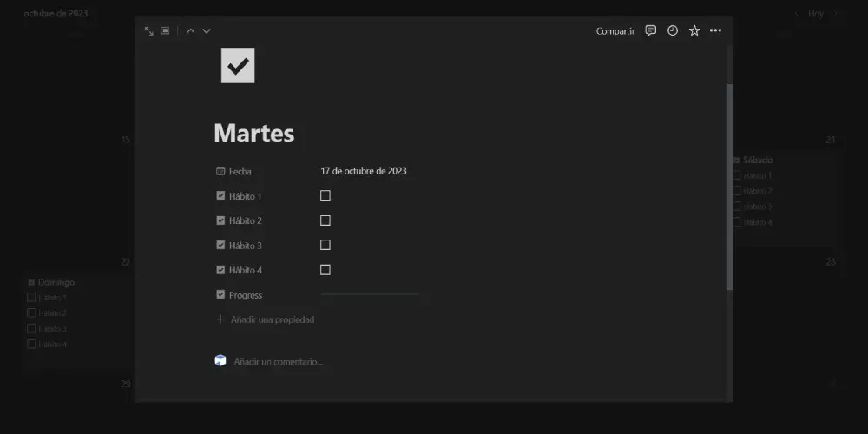Go to next page with down chevron

[207, 31]
